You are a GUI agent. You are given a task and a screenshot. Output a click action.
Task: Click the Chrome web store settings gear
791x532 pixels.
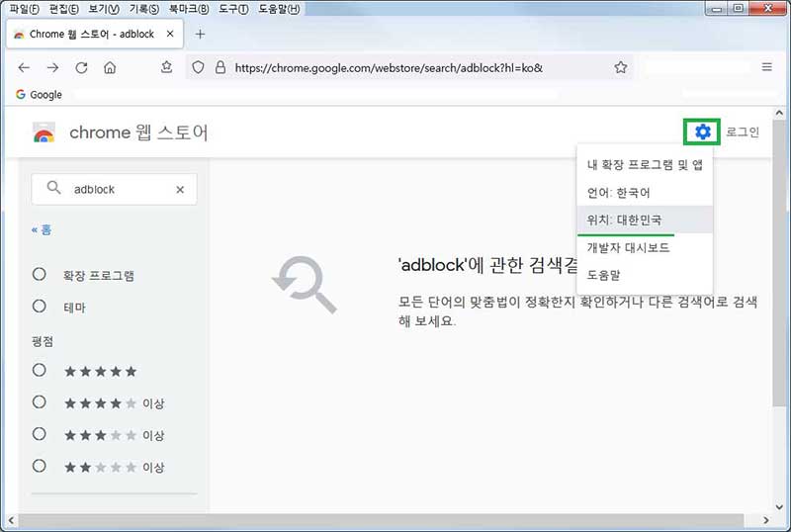click(x=702, y=132)
